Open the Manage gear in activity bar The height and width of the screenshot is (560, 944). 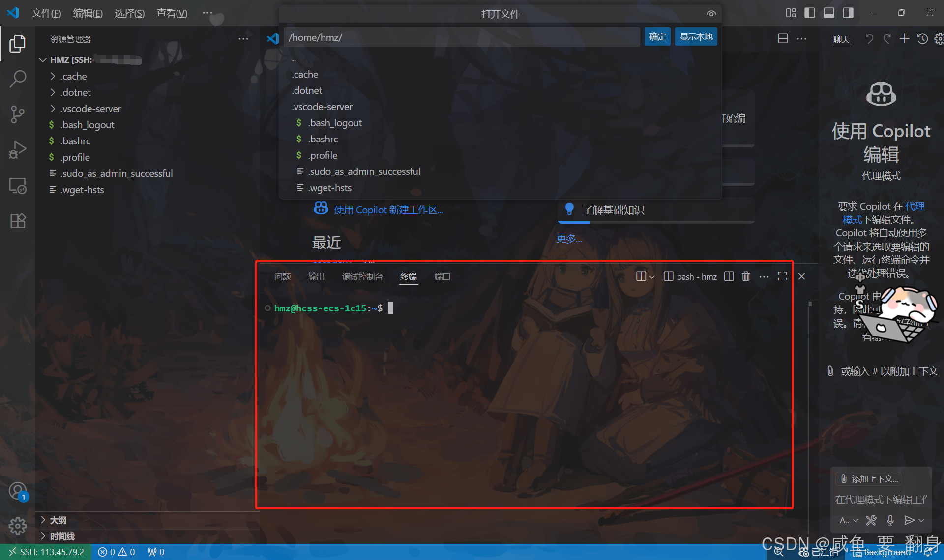tap(18, 526)
